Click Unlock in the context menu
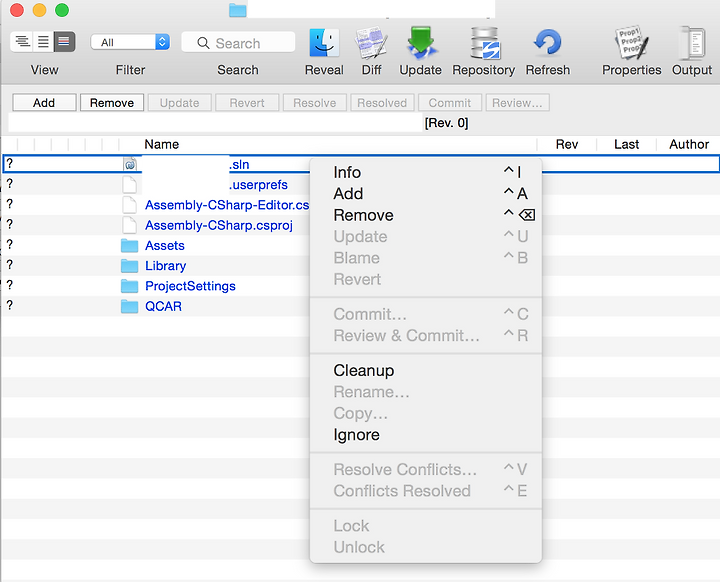The image size is (720, 582). (426, 547)
